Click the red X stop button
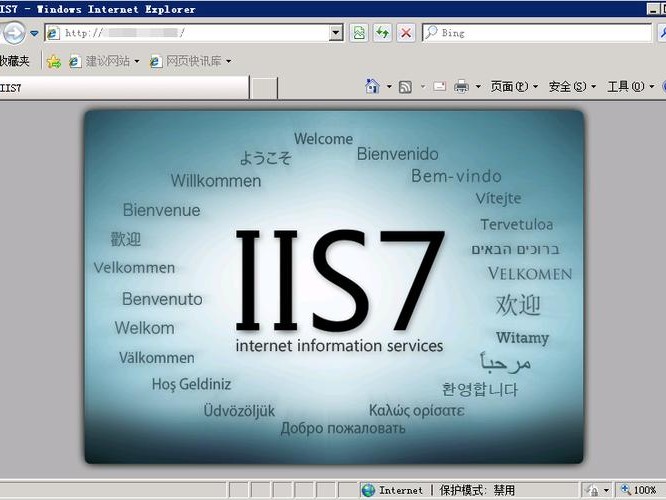666x500 pixels. point(406,33)
